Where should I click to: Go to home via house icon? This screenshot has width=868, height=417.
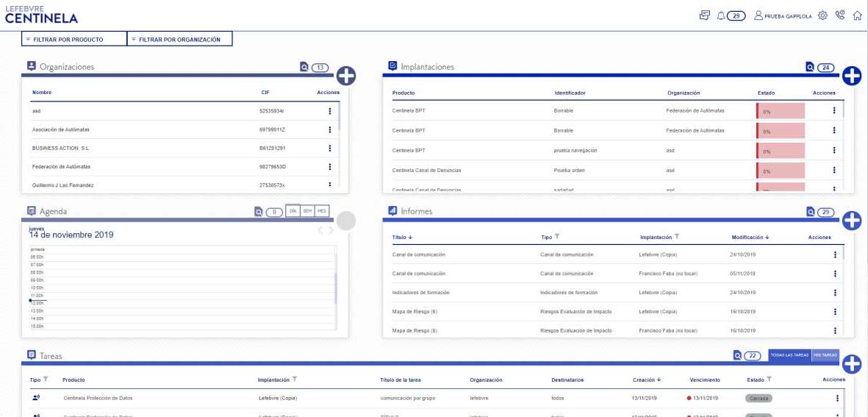[x=858, y=15]
